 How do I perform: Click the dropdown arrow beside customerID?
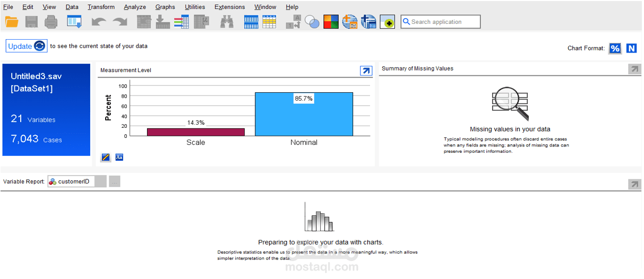tap(101, 181)
